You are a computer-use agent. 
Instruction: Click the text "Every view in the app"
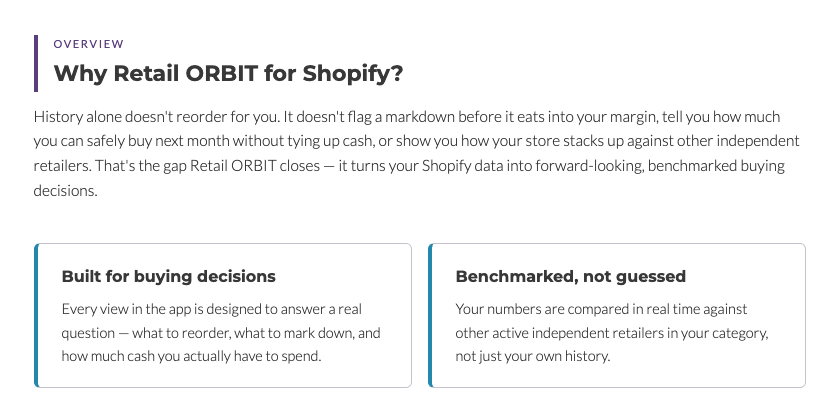pyautogui.click(x=116, y=309)
